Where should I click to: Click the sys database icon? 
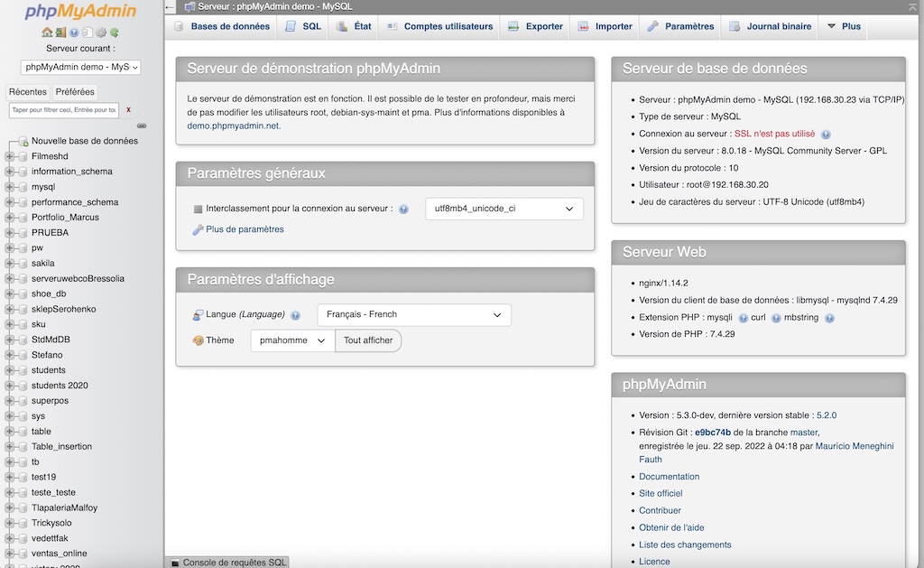(x=23, y=415)
